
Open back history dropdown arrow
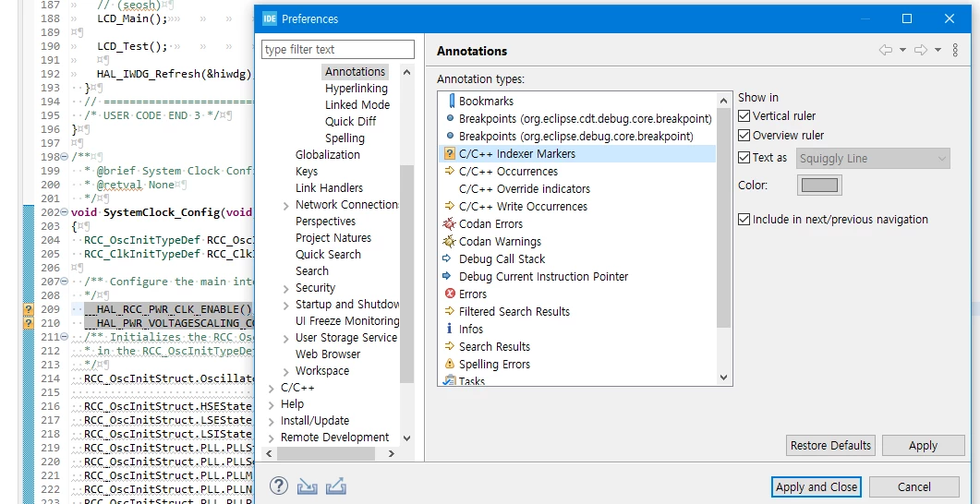click(902, 51)
